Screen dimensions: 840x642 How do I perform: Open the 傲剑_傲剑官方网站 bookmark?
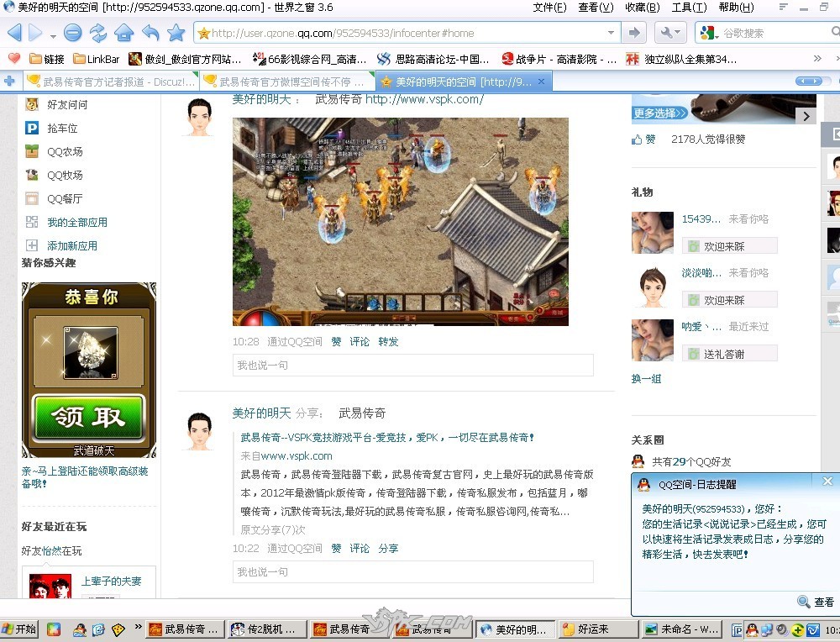coord(186,59)
